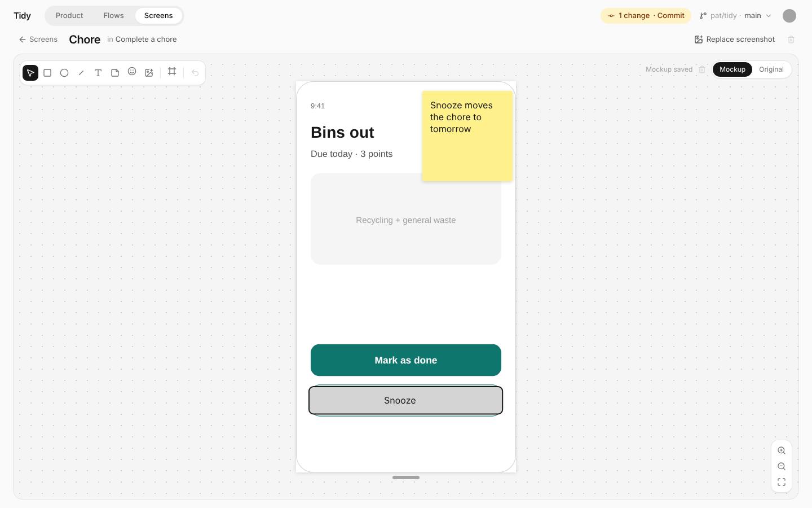Viewport: 812px width, 508px height.
Task: Click the trash icon beside Mockup saved
Action: (702, 69)
